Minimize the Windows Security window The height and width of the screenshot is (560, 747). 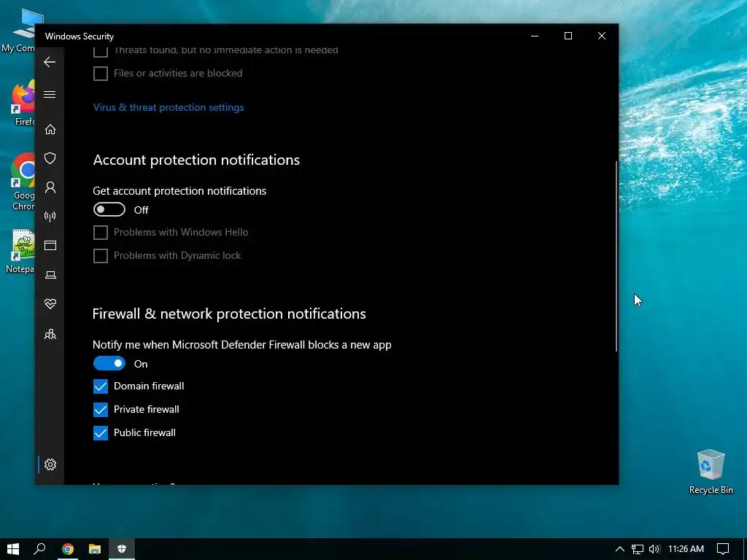pyautogui.click(x=535, y=36)
